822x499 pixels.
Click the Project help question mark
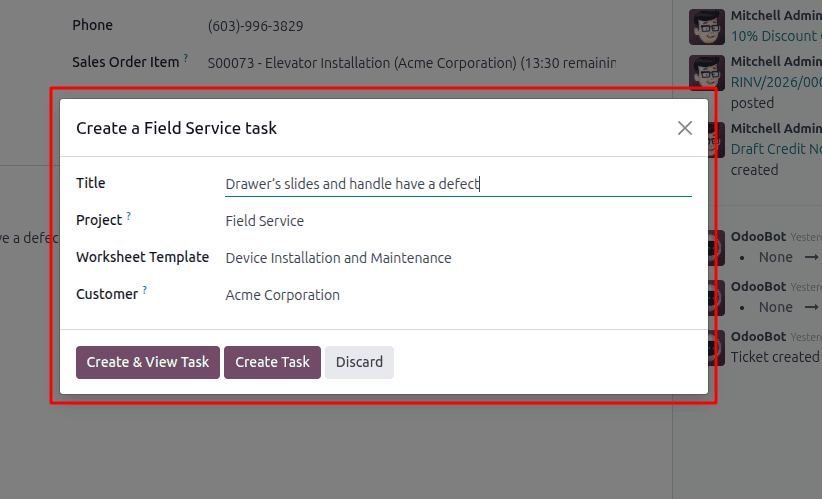point(128,216)
